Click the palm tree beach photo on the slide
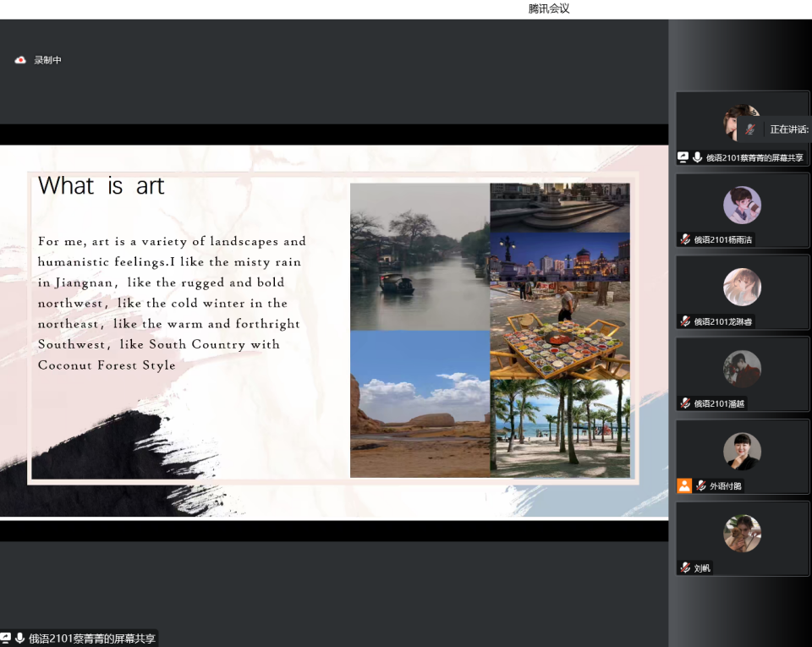 [x=560, y=428]
